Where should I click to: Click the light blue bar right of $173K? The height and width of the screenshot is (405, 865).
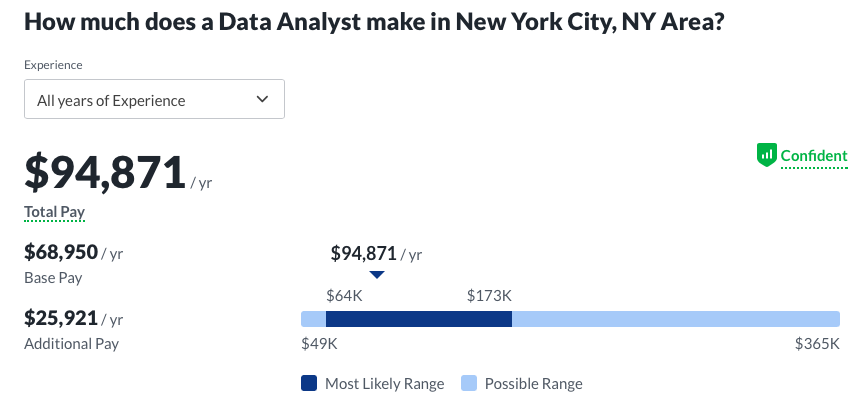click(675, 319)
